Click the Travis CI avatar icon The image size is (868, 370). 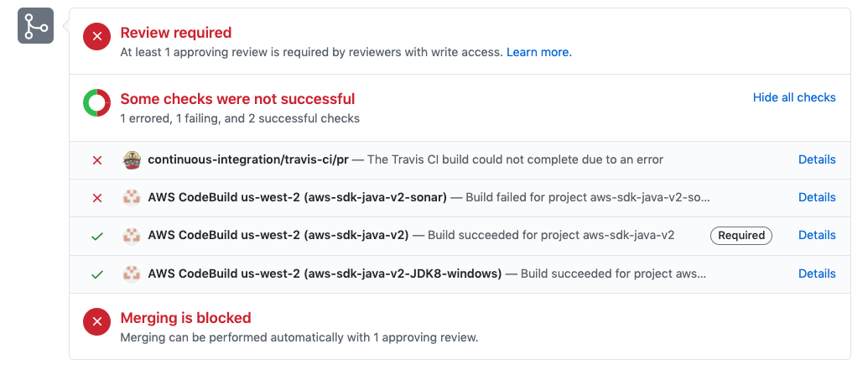(x=132, y=160)
